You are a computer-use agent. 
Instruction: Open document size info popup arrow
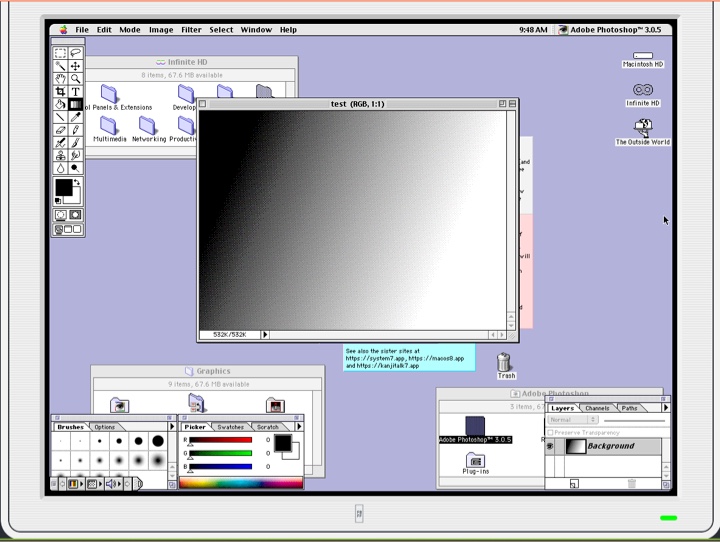coord(265,335)
